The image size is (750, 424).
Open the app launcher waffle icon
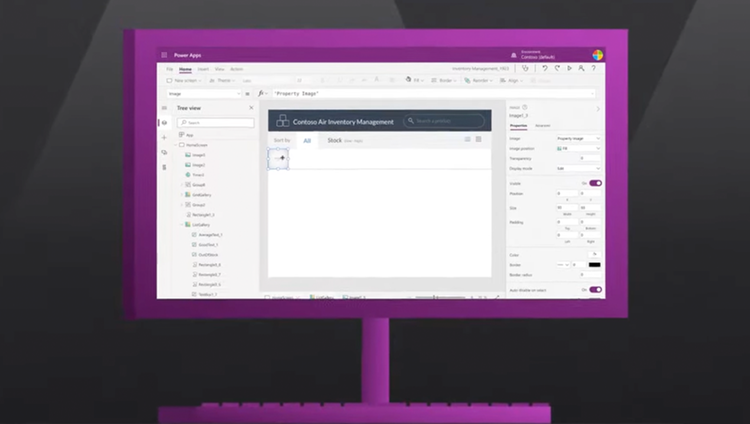(164, 55)
